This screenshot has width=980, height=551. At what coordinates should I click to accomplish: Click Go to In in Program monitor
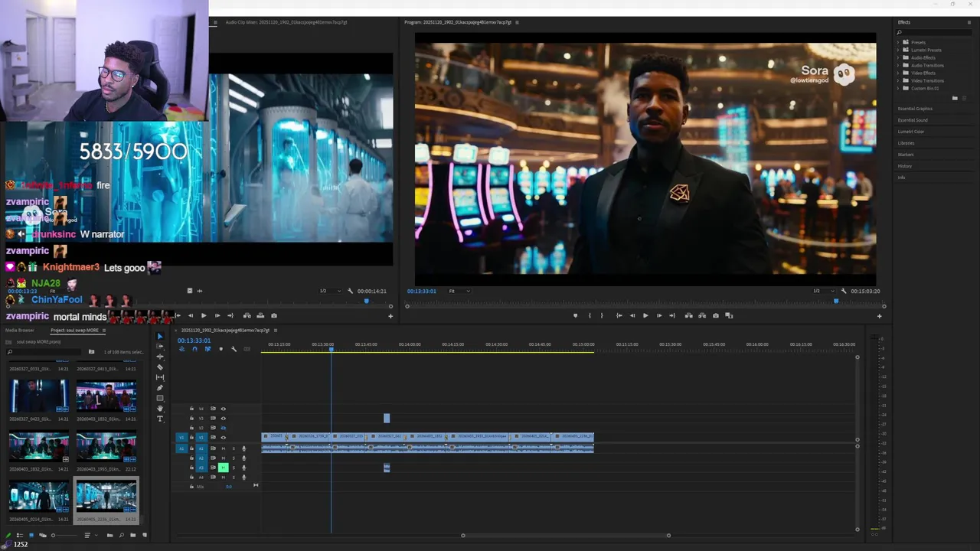point(619,315)
